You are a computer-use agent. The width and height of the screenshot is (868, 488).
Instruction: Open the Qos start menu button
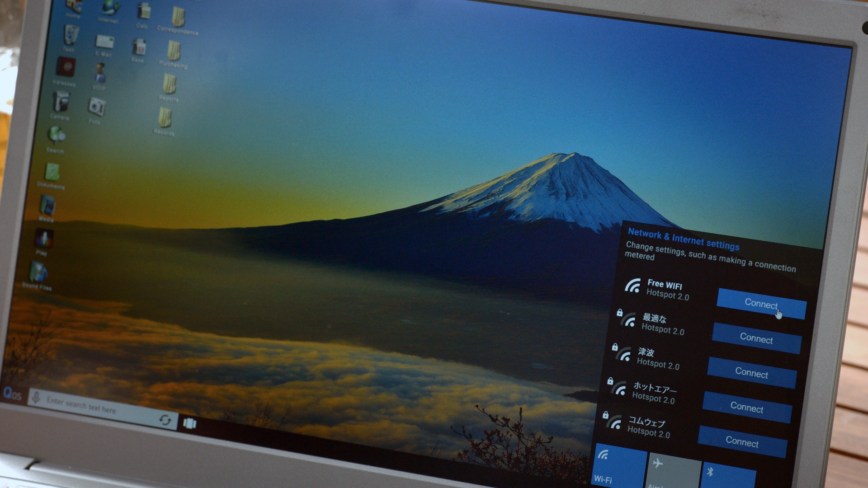tap(12, 394)
